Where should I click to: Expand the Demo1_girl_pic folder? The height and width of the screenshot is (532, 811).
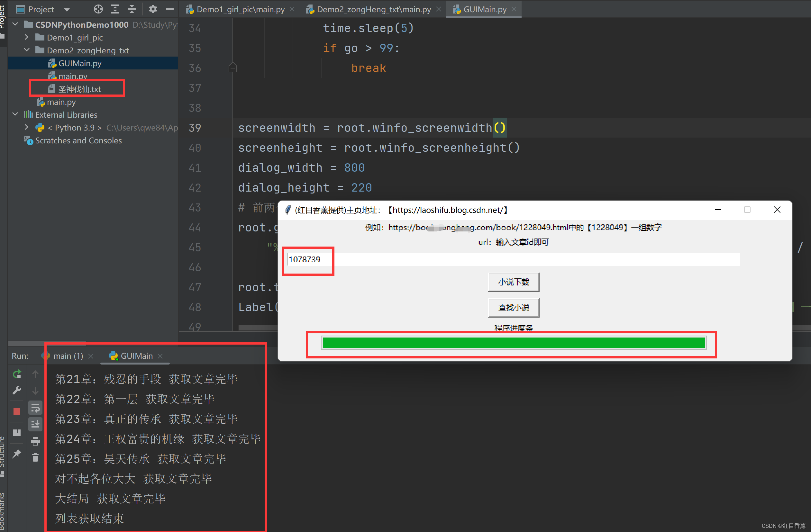(27, 38)
